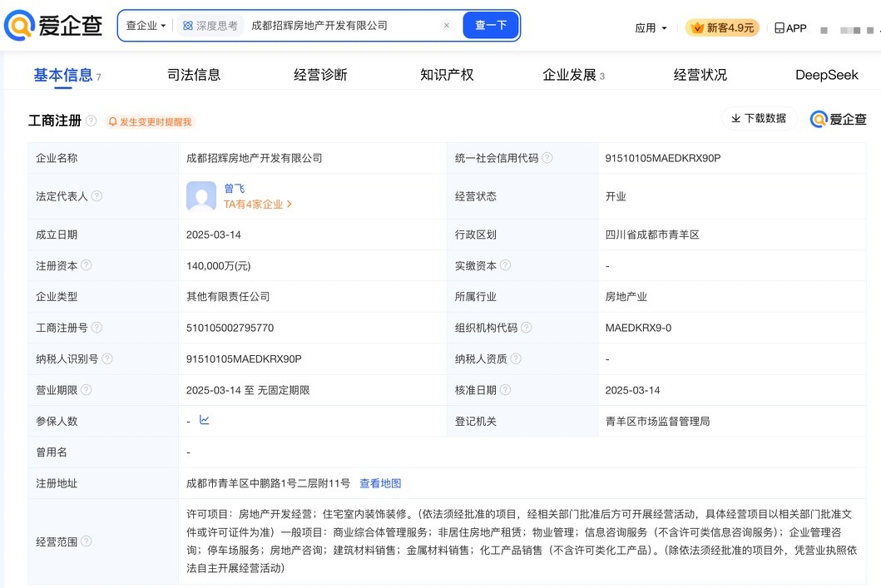The image size is (881, 588).
Task: Switch to the 司法信息 tab
Action: tap(194, 75)
